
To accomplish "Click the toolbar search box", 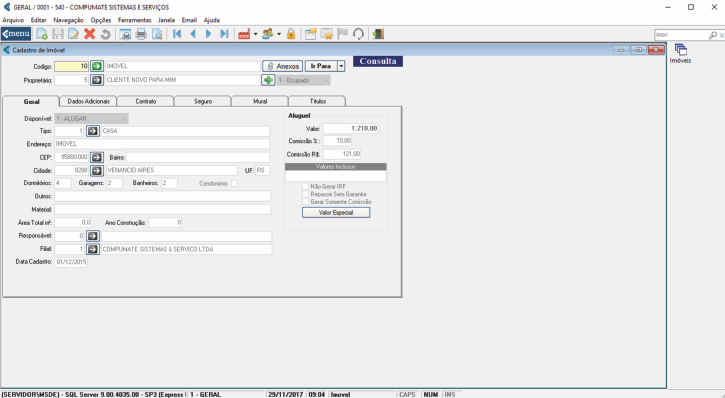I will coord(682,35).
